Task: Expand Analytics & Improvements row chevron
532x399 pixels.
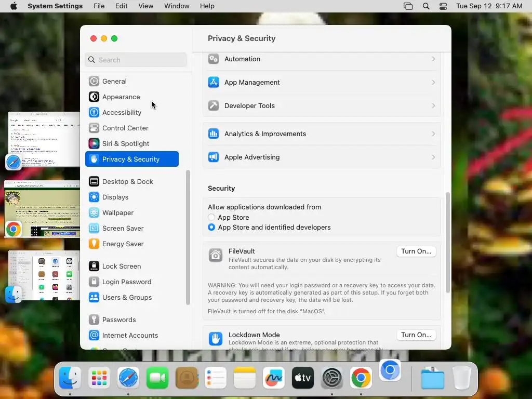Action: 433,134
